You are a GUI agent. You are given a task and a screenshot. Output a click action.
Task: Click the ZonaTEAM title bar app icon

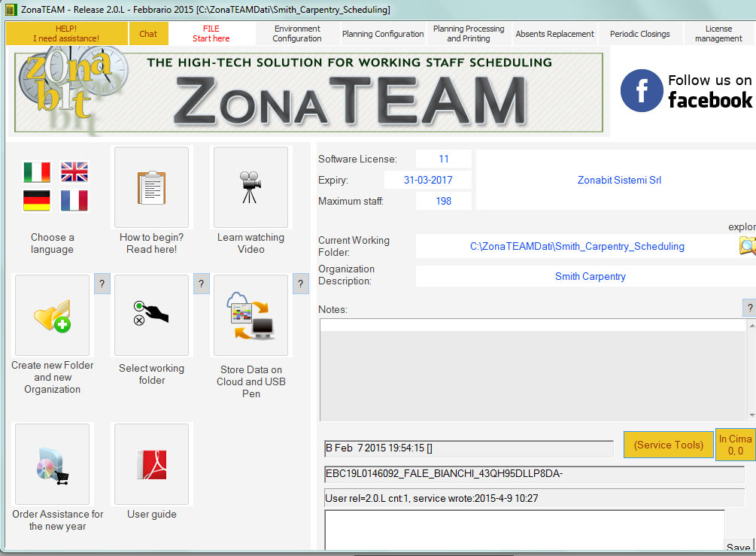[x=10, y=9]
